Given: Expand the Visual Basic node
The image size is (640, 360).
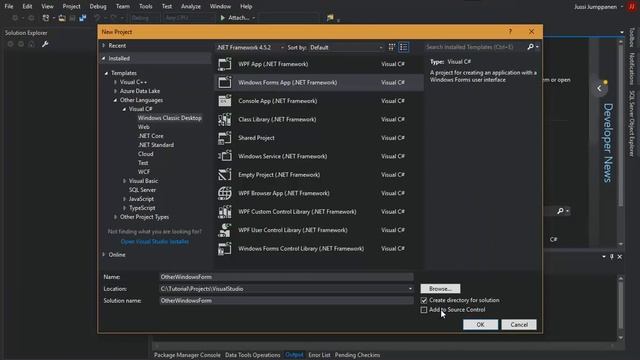Looking at the screenshot, I should pos(124,181).
